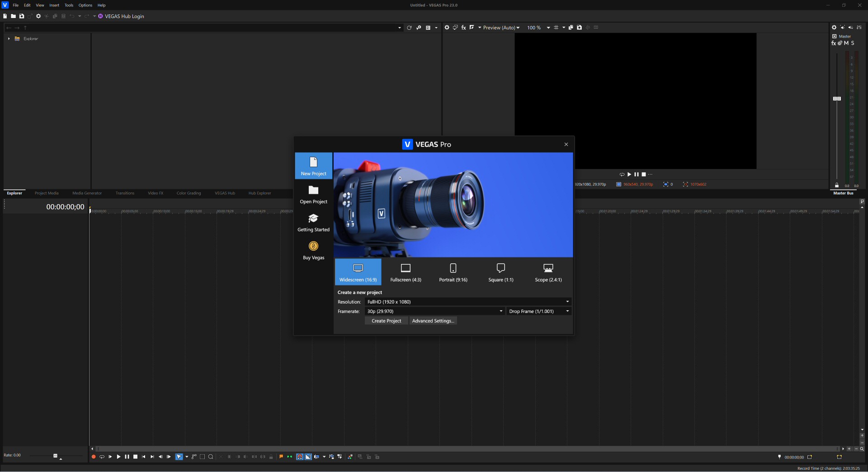
Task: Open the Drop Frame (1/1.001) dropdown
Action: click(539, 311)
